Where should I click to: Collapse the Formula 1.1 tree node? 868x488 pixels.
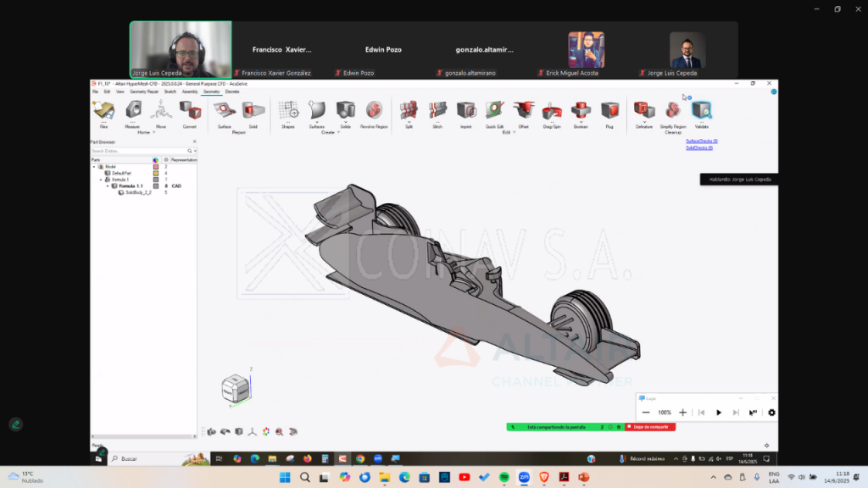(x=107, y=186)
